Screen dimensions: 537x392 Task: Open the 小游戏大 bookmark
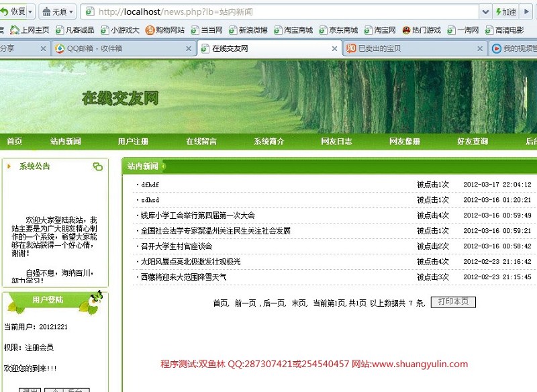(120, 30)
